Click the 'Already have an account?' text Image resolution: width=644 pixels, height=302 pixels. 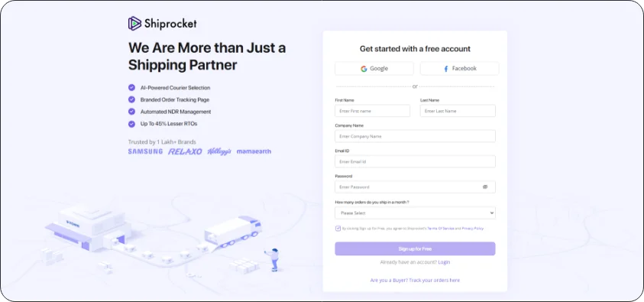click(408, 262)
